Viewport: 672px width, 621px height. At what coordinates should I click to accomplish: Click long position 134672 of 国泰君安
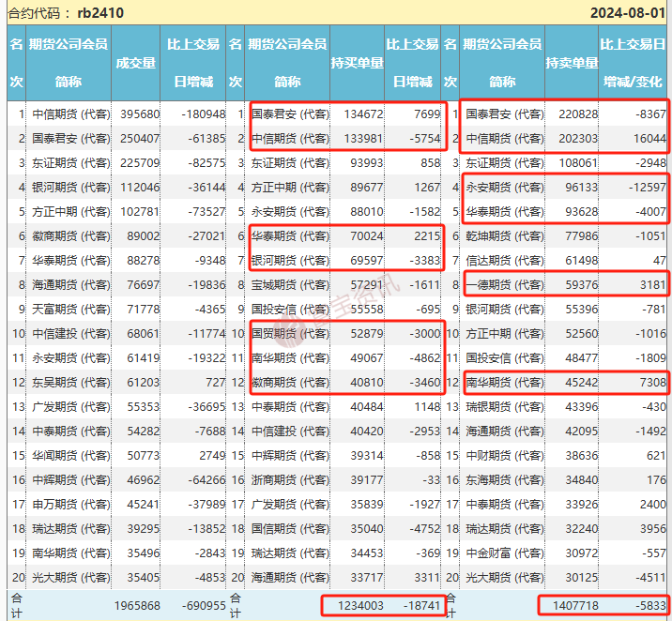tap(363, 114)
